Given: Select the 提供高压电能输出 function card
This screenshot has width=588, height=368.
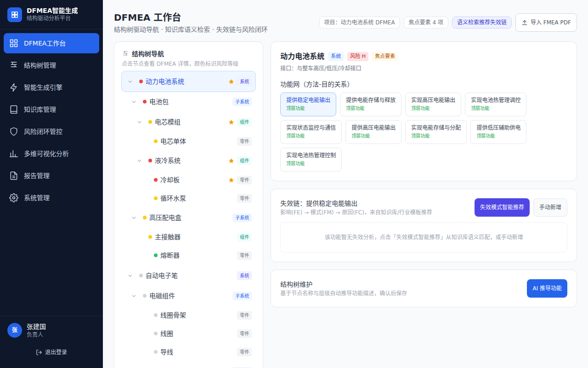Looking at the screenshot, I should [373, 132].
